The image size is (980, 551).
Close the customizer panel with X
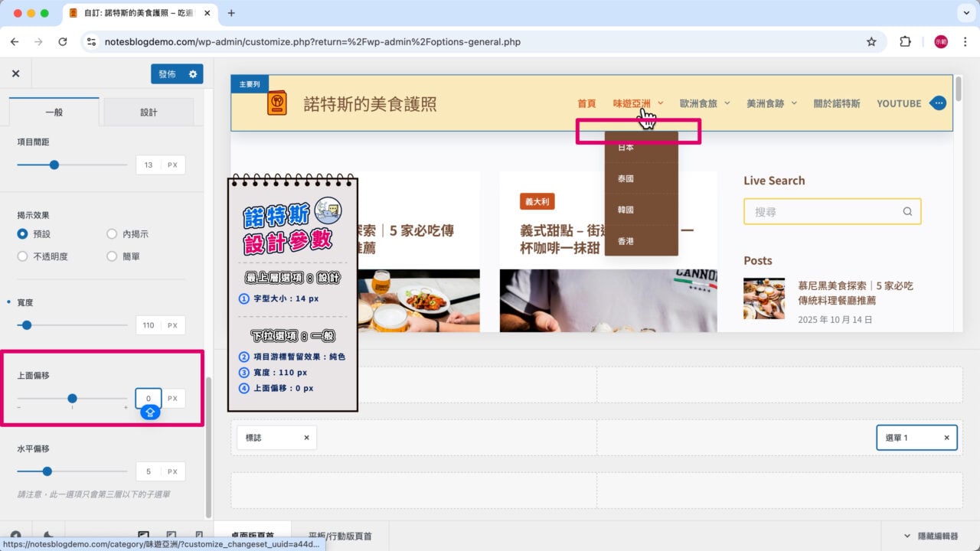[15, 74]
